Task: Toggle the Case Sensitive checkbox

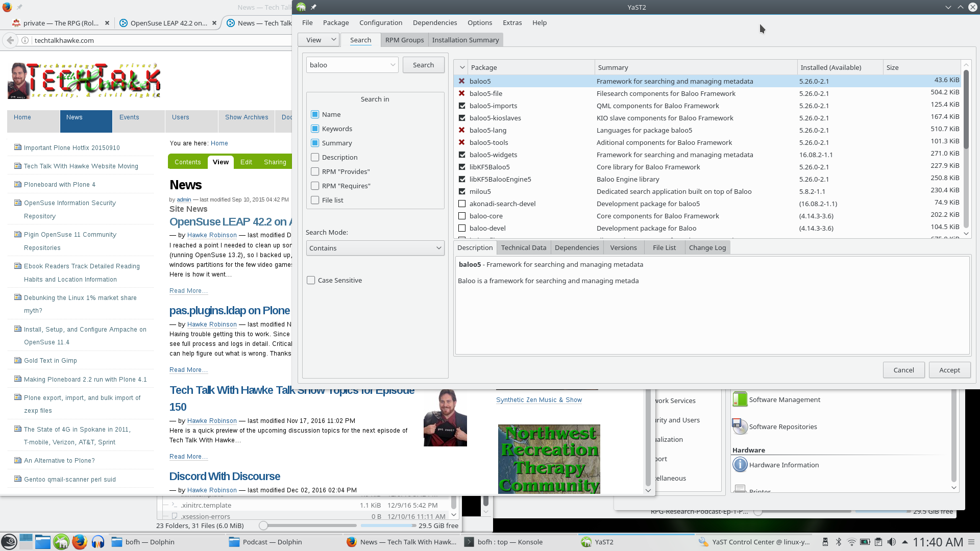Action: [x=311, y=280]
